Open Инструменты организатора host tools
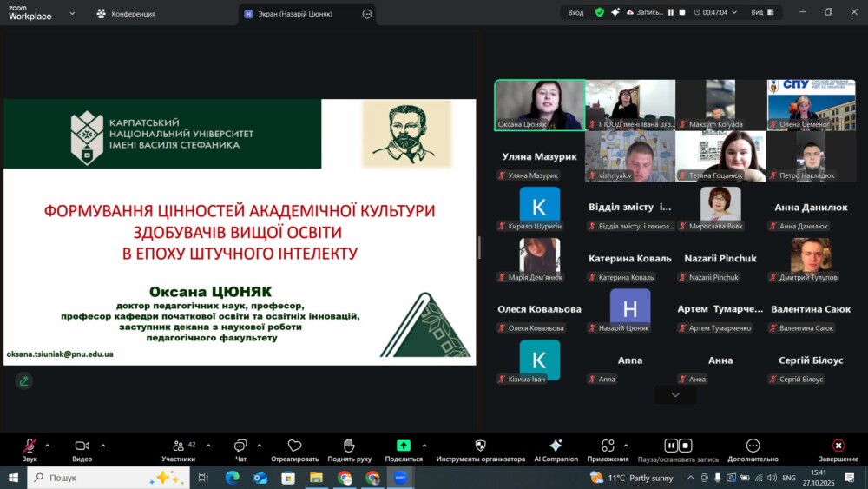868x489 pixels. click(480, 446)
